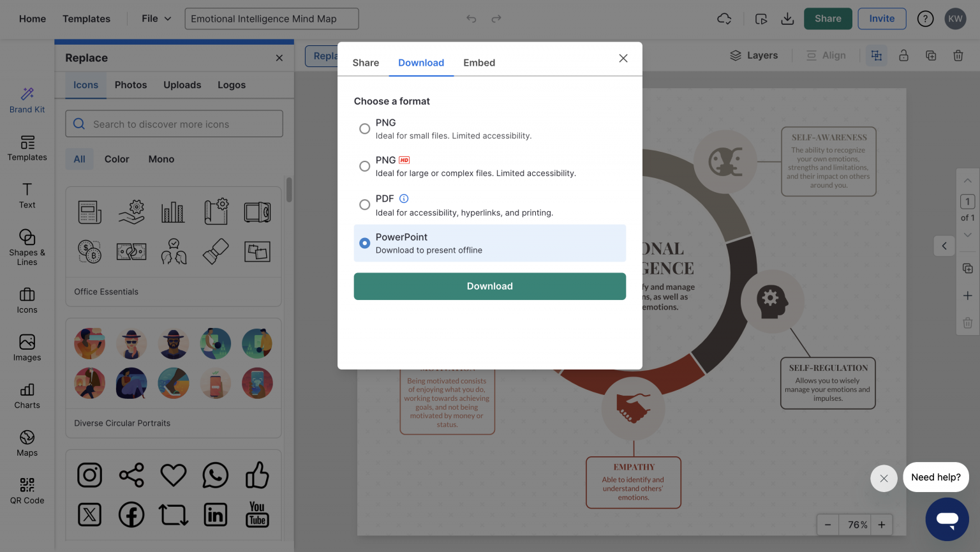Switch to the Photos tab in Replace panel
Image resolution: width=980 pixels, height=552 pixels.
click(x=130, y=84)
